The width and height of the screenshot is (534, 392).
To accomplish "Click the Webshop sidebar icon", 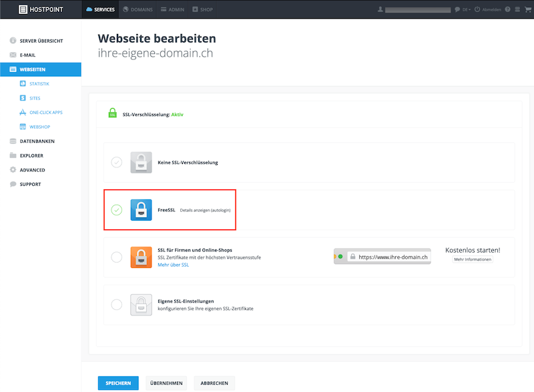I will tap(23, 127).
